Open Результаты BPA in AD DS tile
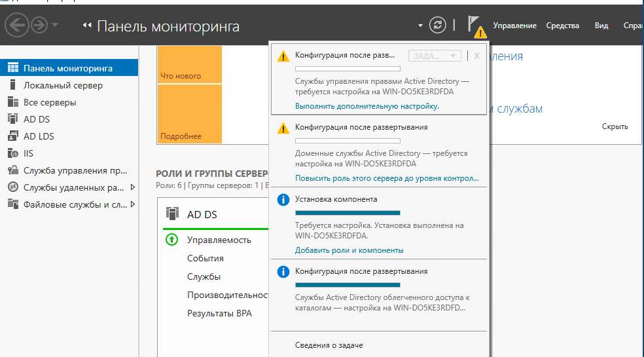644x357 pixels. point(219,313)
